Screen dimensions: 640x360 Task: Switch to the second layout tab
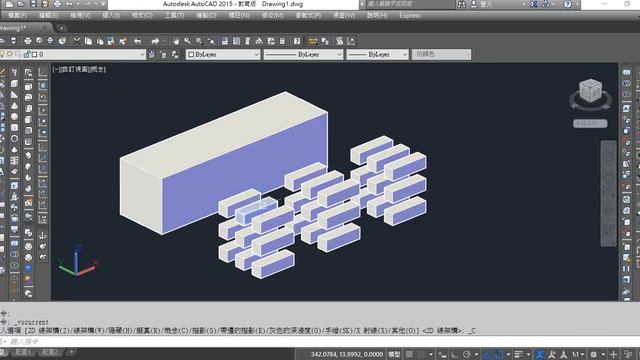pos(51,352)
